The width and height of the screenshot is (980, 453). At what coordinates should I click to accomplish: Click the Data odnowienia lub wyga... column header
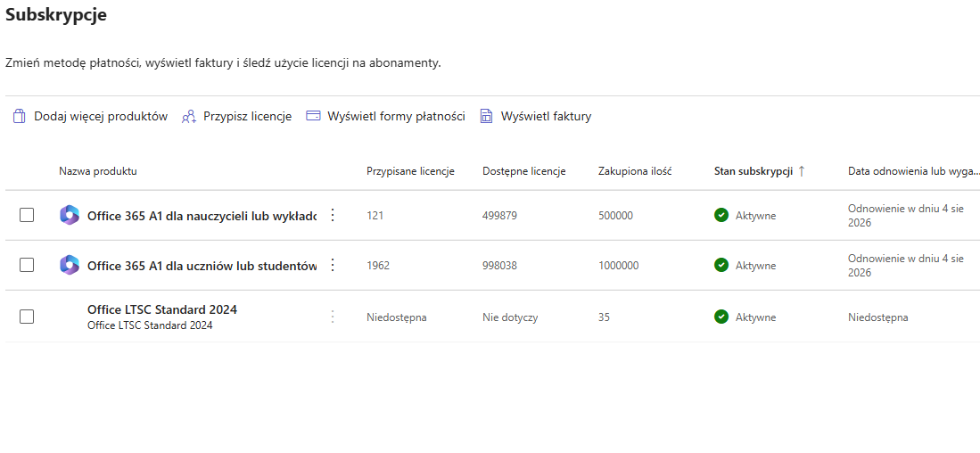(914, 171)
